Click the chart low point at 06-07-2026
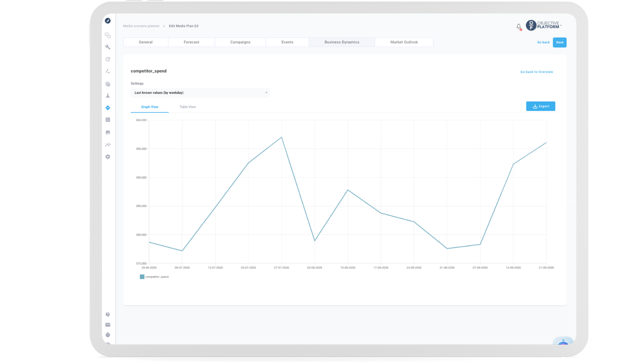 tap(182, 251)
